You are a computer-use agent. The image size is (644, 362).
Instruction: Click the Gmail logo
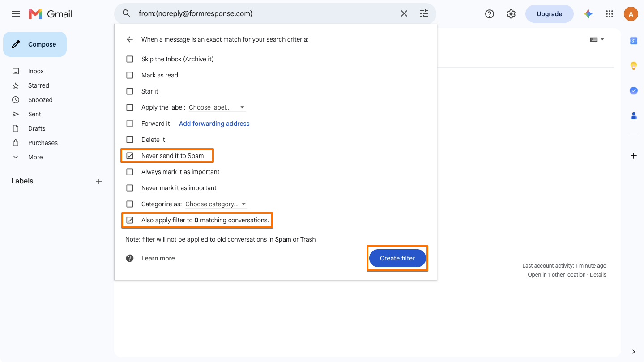point(50,14)
